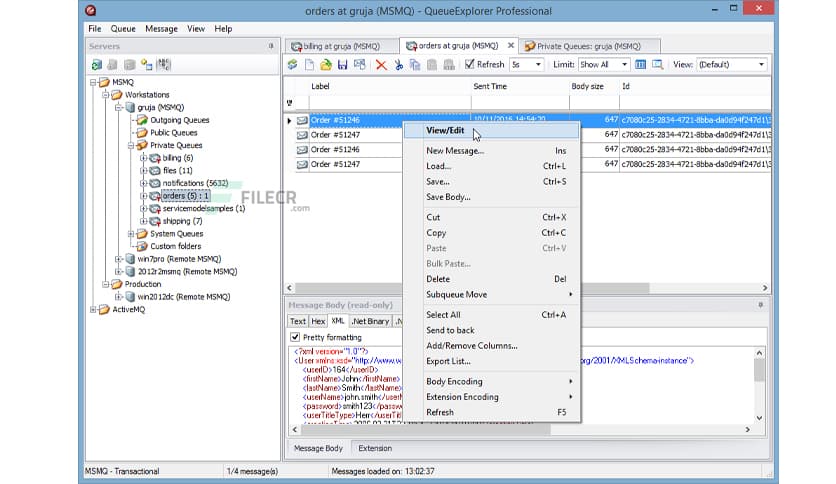Open Extension Encoding submenu
Image resolution: width=836 pixels, height=484 pixels.
point(492,397)
